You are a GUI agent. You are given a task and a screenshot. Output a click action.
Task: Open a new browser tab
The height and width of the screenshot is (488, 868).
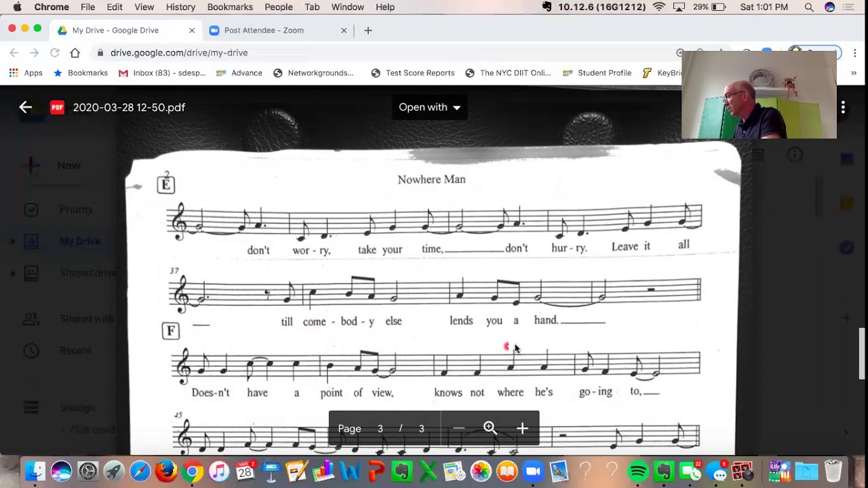[x=368, y=30]
